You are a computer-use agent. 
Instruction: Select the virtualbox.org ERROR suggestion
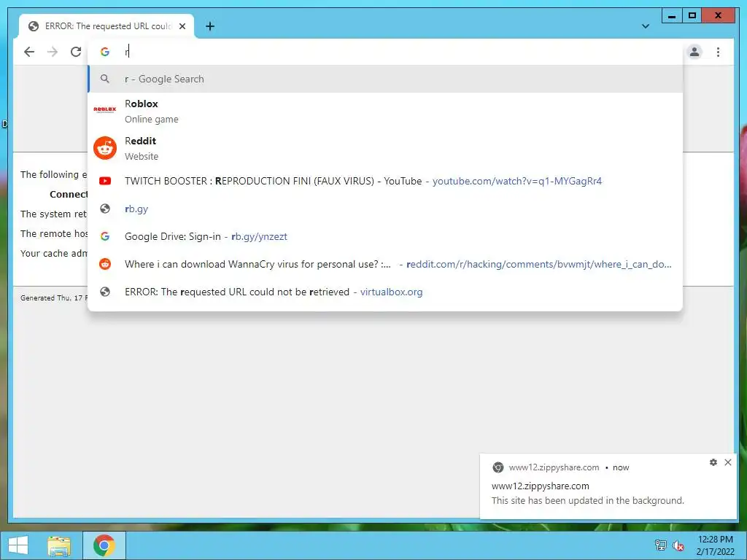click(x=385, y=292)
